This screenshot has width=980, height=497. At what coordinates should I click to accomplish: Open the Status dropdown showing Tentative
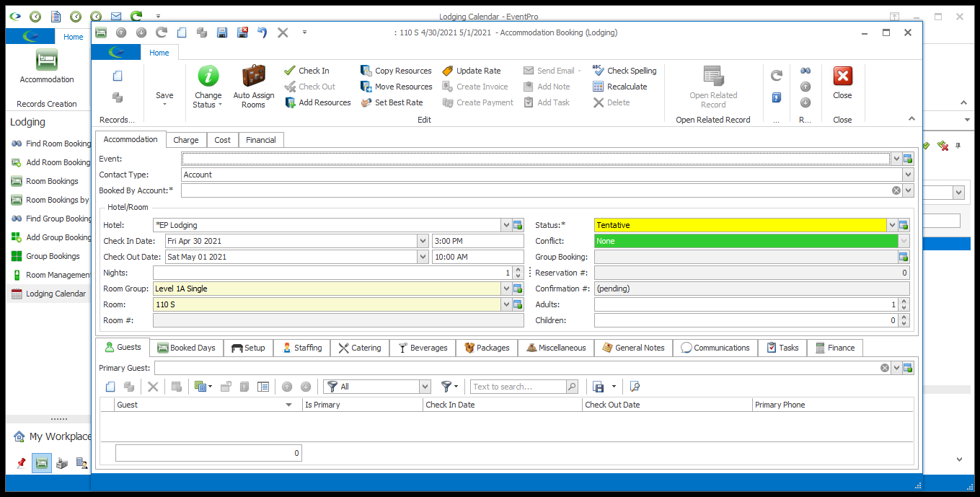(x=892, y=225)
